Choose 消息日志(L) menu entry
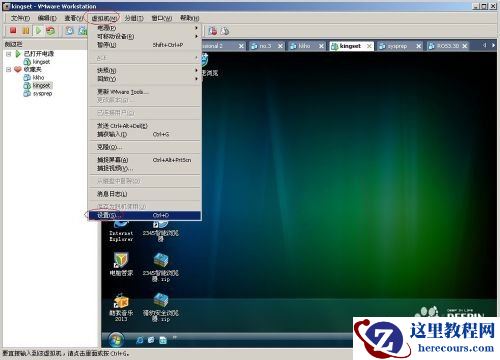Image resolution: width=500 pixels, height=360 pixels. [x=144, y=194]
